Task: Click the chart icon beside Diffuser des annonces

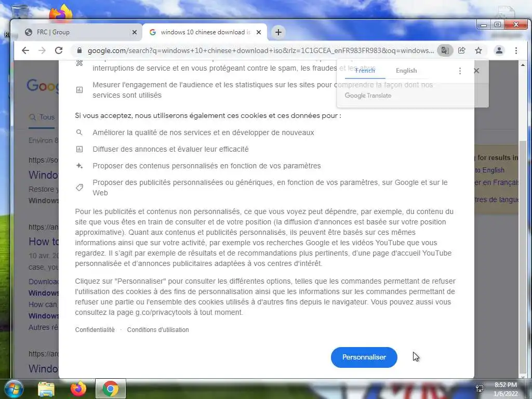Action: click(x=79, y=149)
